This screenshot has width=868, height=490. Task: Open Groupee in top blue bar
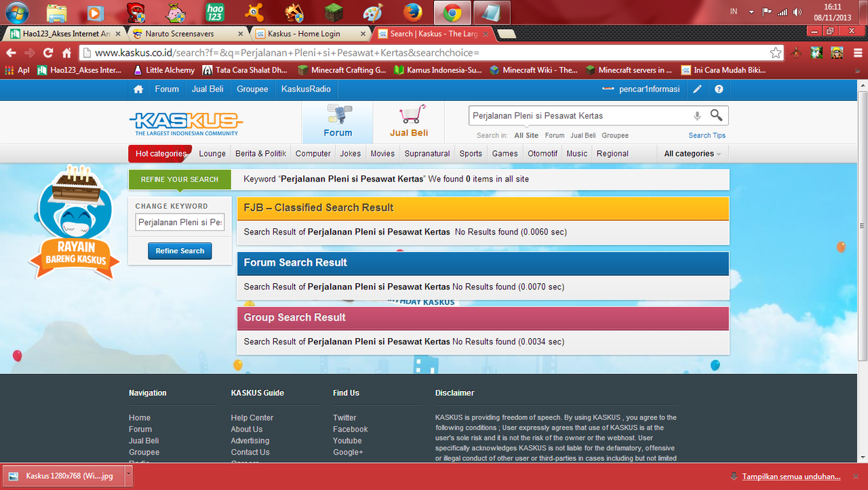point(252,89)
